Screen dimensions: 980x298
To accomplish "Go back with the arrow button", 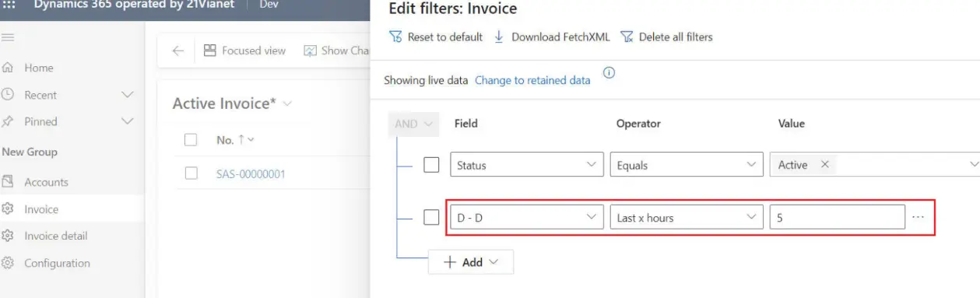I will click(177, 51).
